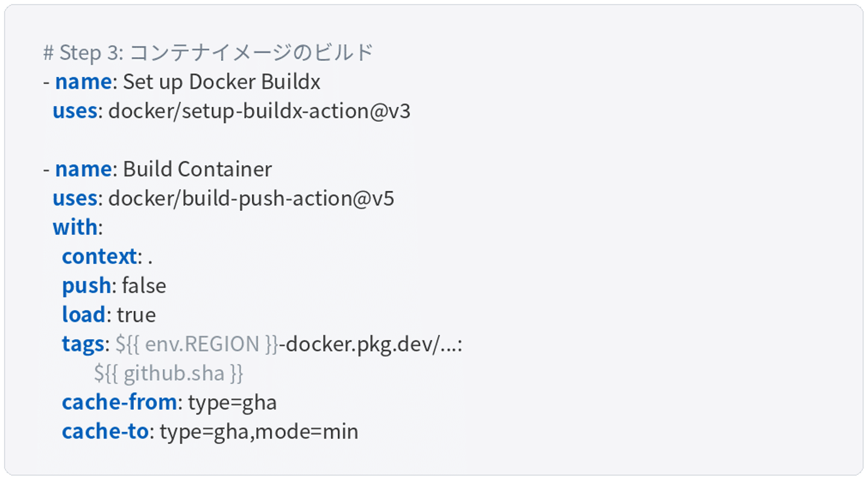Click 'docker/build-push-action@v5' value
Screen dimensions: 868x480
coord(251,198)
